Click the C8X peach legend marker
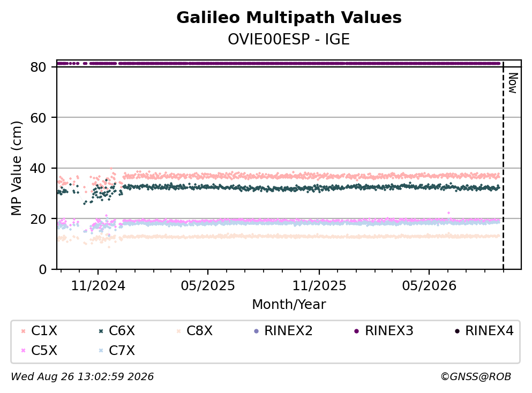This screenshot has width=532, height=393. point(178,331)
